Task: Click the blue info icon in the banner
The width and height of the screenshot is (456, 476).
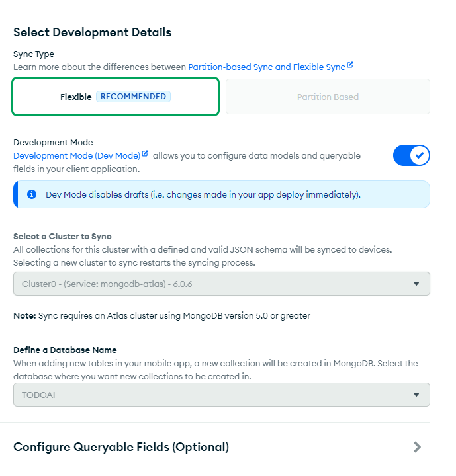Action: pyautogui.click(x=31, y=194)
